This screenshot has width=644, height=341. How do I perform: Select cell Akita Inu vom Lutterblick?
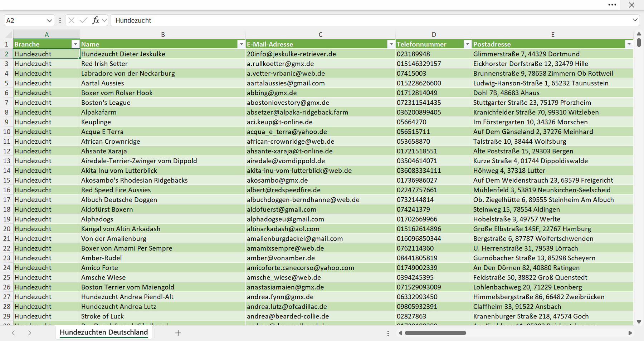pyautogui.click(x=163, y=170)
